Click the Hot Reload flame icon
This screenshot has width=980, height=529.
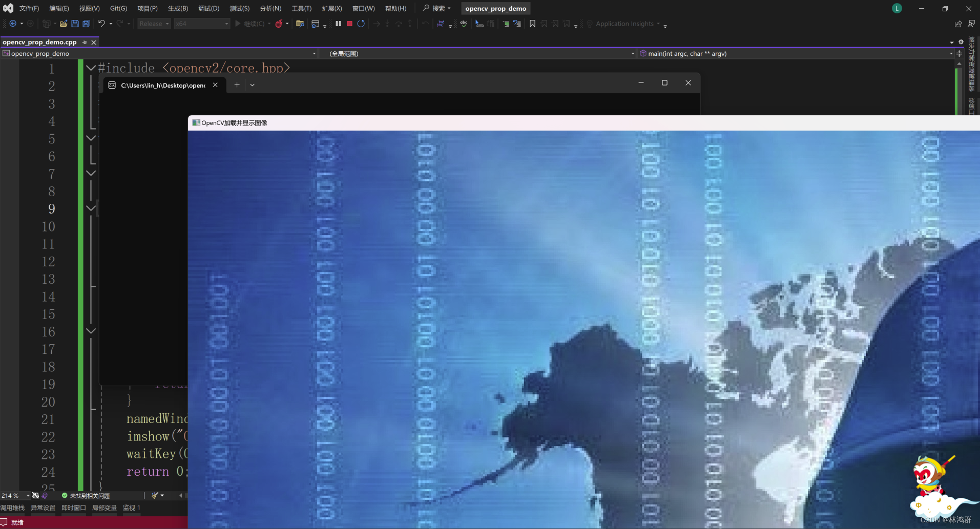click(279, 24)
